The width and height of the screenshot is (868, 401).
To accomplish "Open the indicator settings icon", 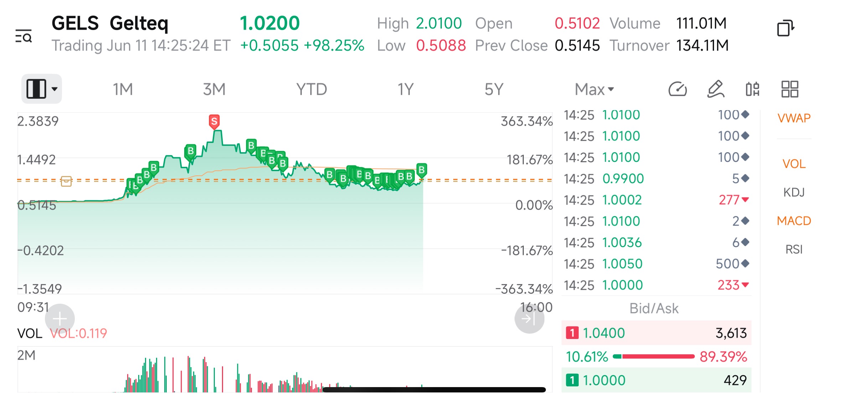I will pyautogui.click(x=753, y=89).
